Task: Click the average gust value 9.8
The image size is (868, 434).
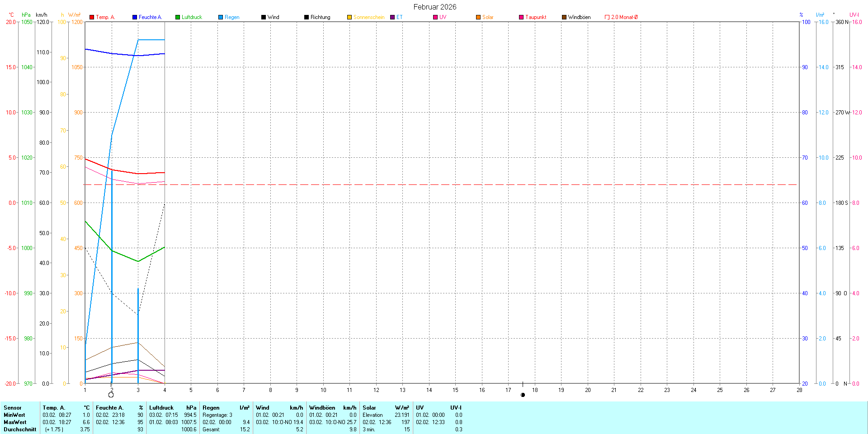Action: point(353,429)
